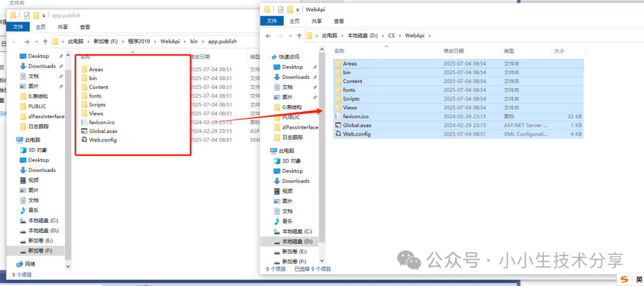Click bin breadcrumb in app.publish address bar

coord(194,42)
